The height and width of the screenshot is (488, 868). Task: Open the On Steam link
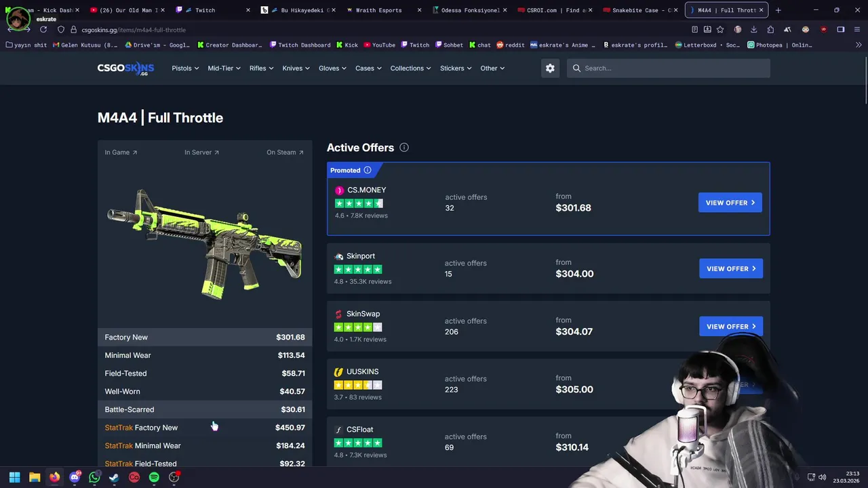(x=285, y=152)
